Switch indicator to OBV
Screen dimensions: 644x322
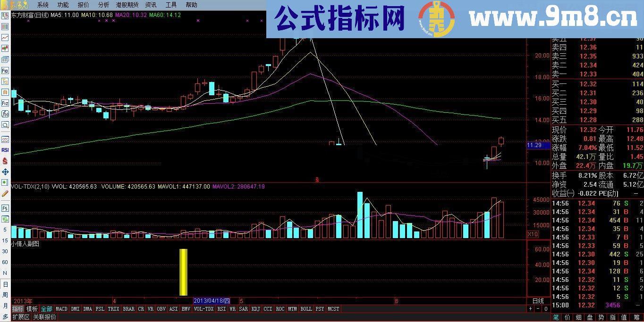point(161,309)
